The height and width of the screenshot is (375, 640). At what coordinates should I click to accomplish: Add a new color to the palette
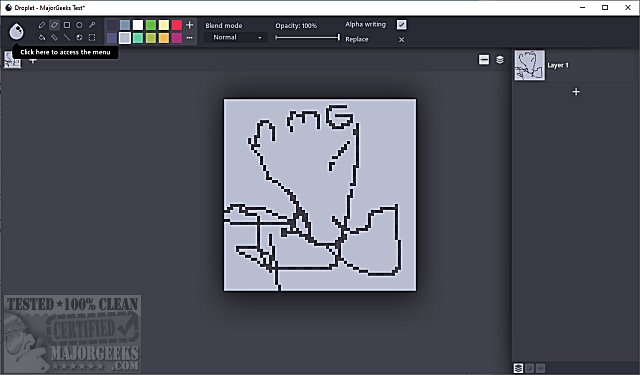coord(189,25)
